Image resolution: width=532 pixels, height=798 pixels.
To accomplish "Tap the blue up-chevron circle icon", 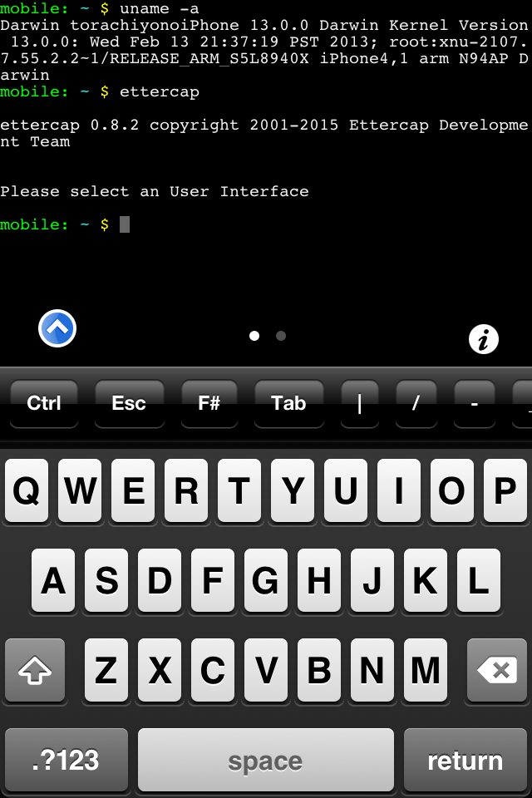I will point(57,328).
